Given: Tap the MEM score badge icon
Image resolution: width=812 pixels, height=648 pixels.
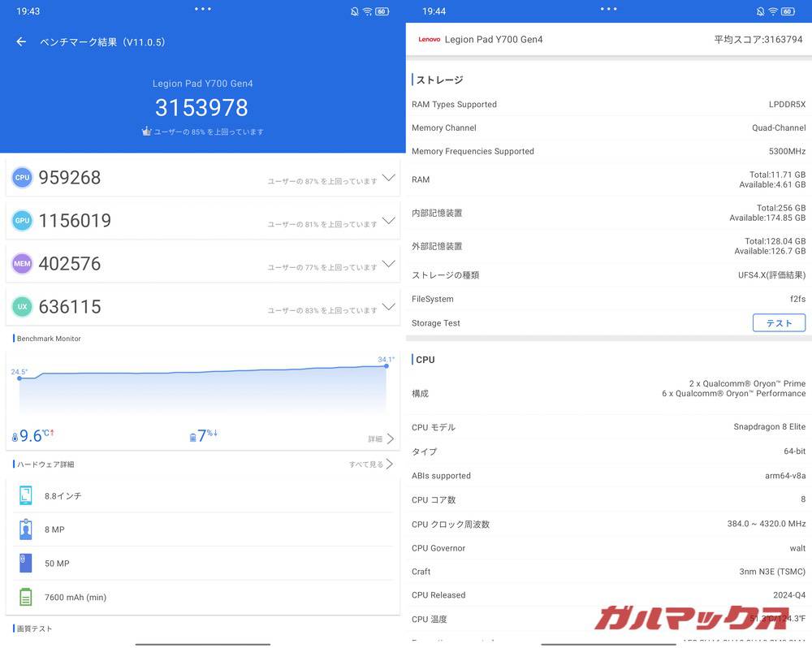Looking at the screenshot, I should 22,263.
